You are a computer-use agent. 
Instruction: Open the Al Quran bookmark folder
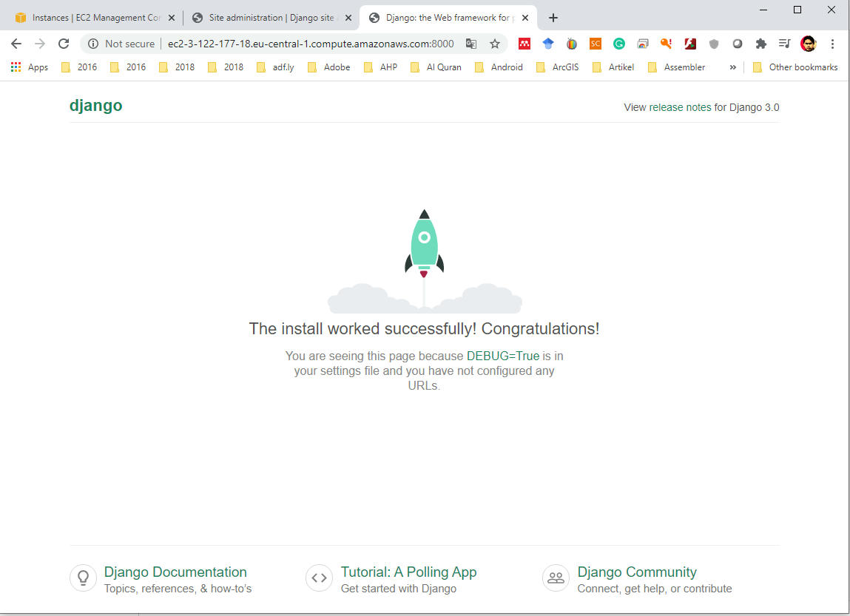[436, 67]
